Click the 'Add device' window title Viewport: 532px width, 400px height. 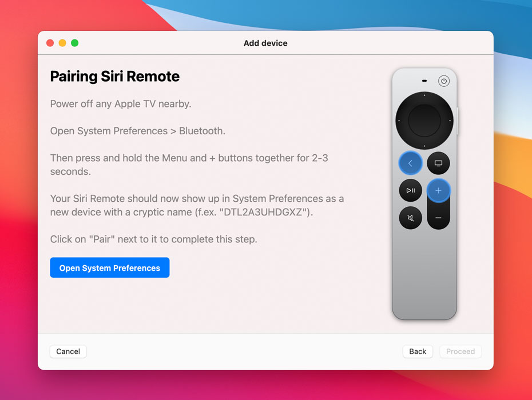(265, 43)
